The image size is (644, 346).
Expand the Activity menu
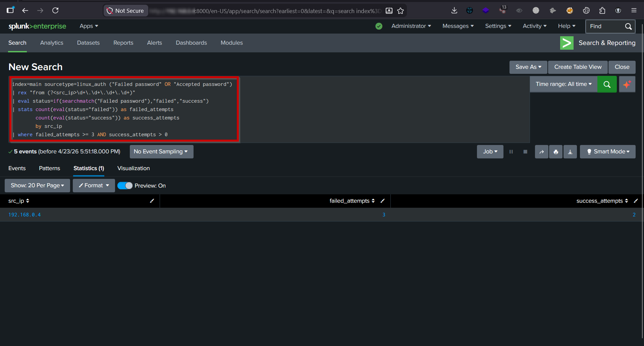coord(535,26)
